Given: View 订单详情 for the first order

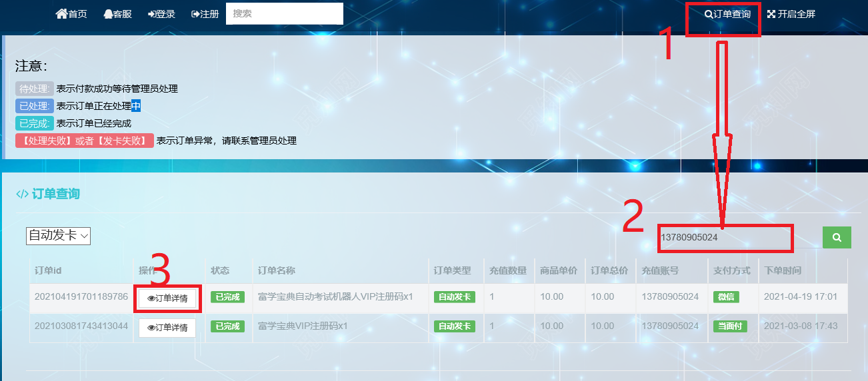Looking at the screenshot, I should tap(167, 298).
